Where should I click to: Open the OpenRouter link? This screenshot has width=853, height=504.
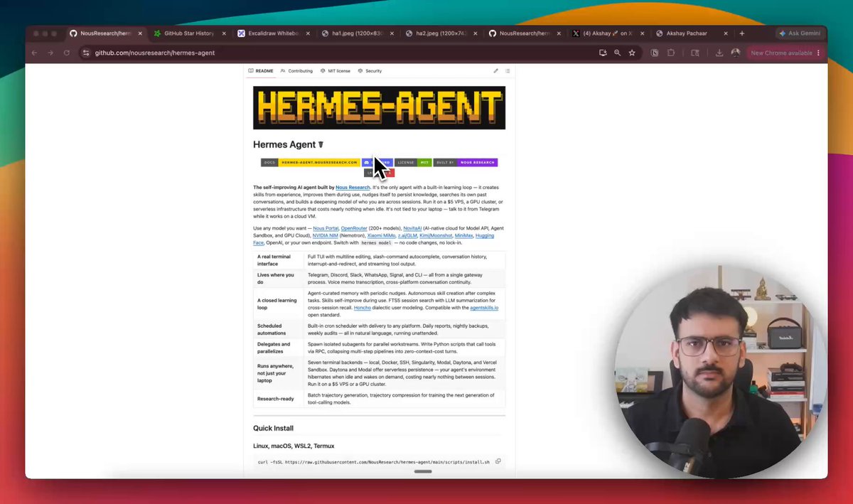click(x=354, y=228)
